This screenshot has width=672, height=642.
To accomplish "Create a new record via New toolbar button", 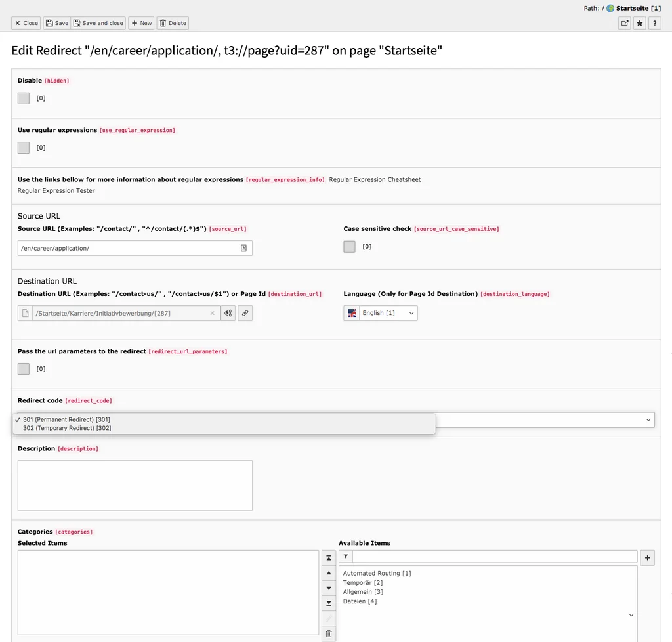I will [141, 23].
